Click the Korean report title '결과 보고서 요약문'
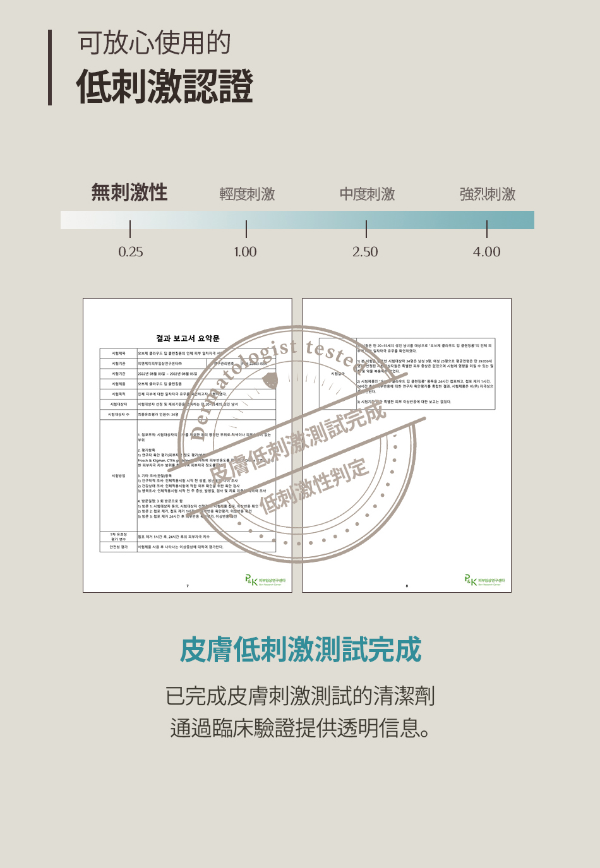Image resolution: width=600 pixels, height=868 pixels. pyautogui.click(x=188, y=338)
